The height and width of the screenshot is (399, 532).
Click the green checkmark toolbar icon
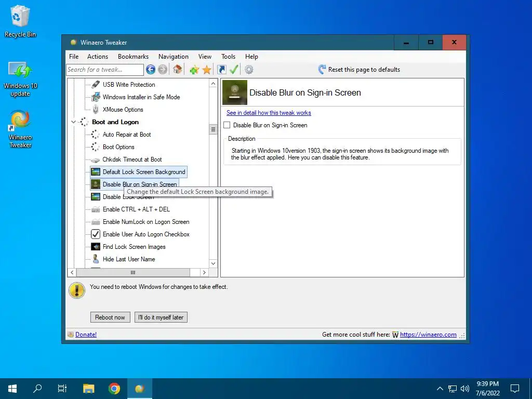coord(234,70)
